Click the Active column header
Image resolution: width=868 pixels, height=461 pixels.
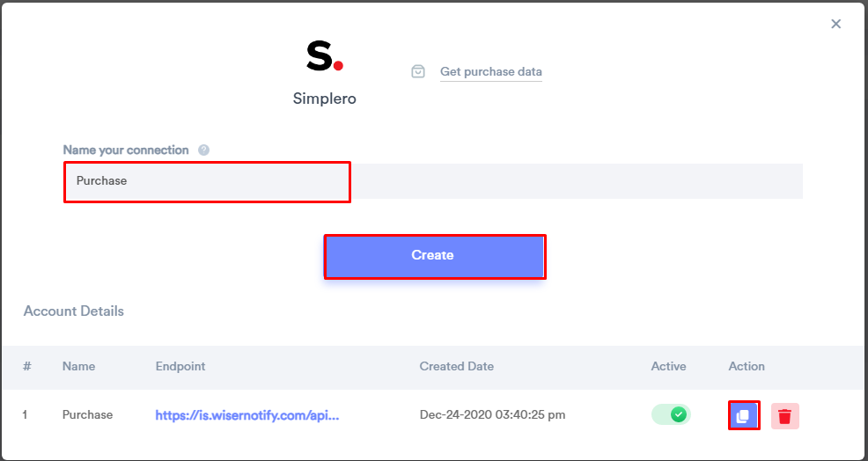pyautogui.click(x=669, y=366)
